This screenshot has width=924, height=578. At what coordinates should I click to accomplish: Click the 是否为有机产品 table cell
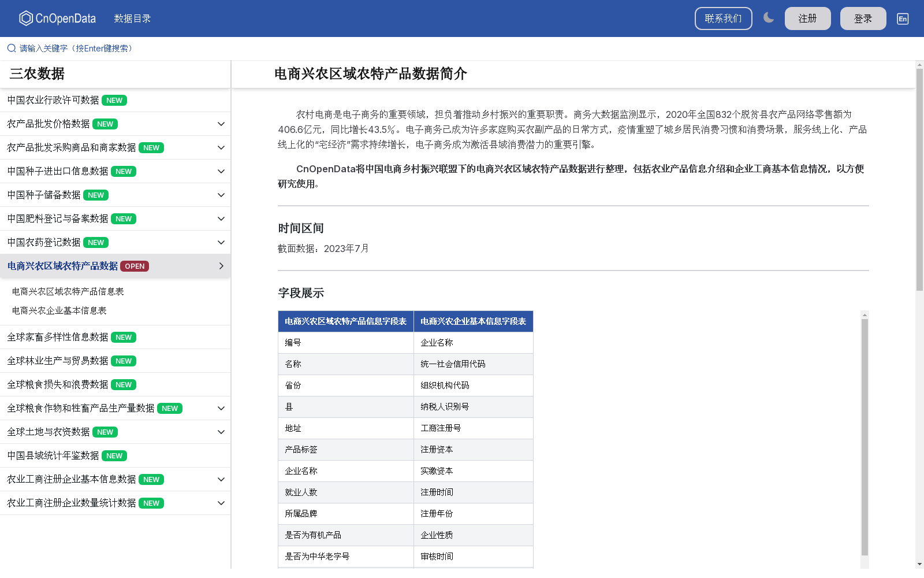coord(345,535)
